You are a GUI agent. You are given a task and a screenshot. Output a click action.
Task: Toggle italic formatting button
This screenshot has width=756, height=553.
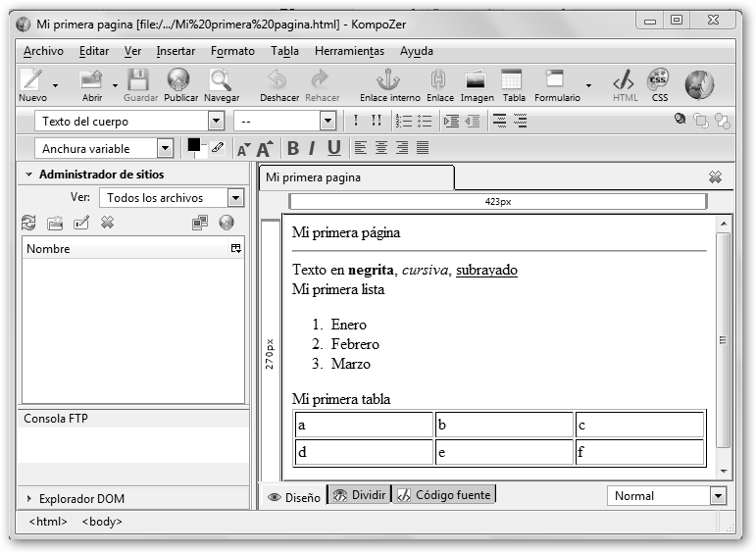pos(312,148)
